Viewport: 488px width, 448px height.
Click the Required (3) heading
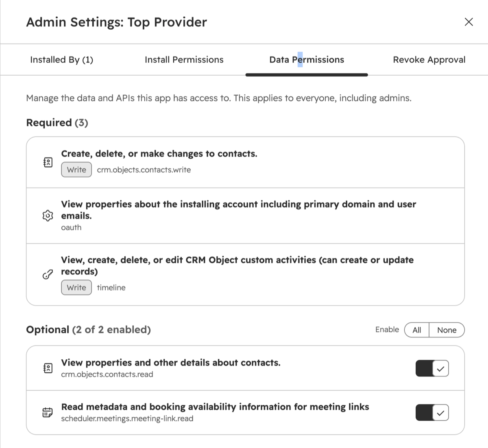(x=57, y=122)
